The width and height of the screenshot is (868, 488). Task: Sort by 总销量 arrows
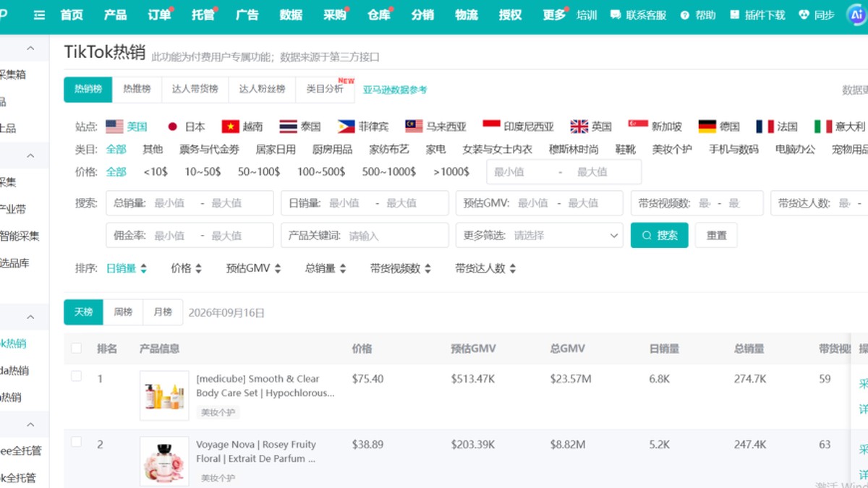pyautogui.click(x=343, y=268)
